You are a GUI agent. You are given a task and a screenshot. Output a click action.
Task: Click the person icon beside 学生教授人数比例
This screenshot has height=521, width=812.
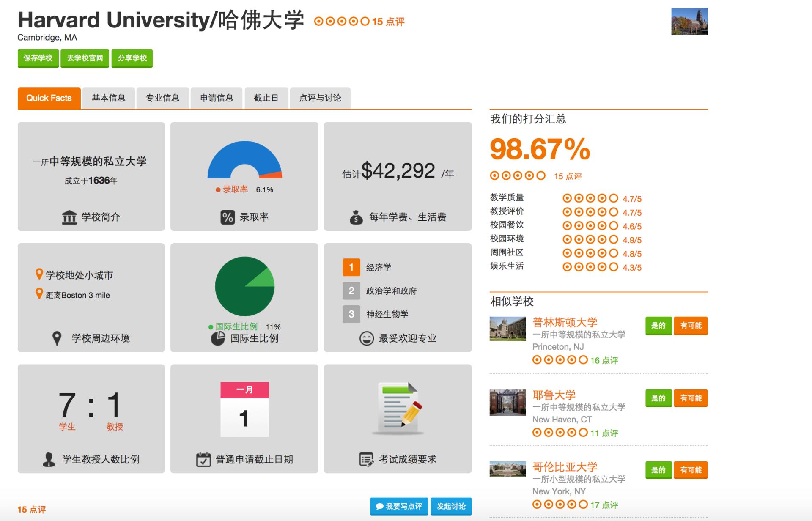point(49,459)
